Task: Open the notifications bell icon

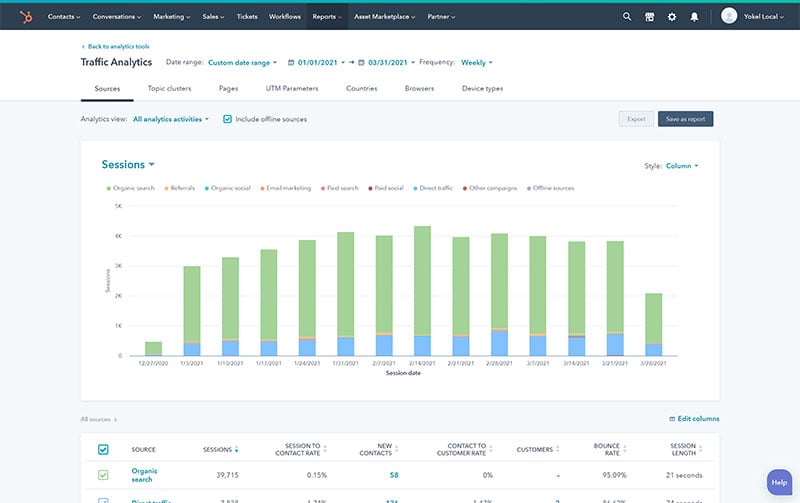Action: 694,17
